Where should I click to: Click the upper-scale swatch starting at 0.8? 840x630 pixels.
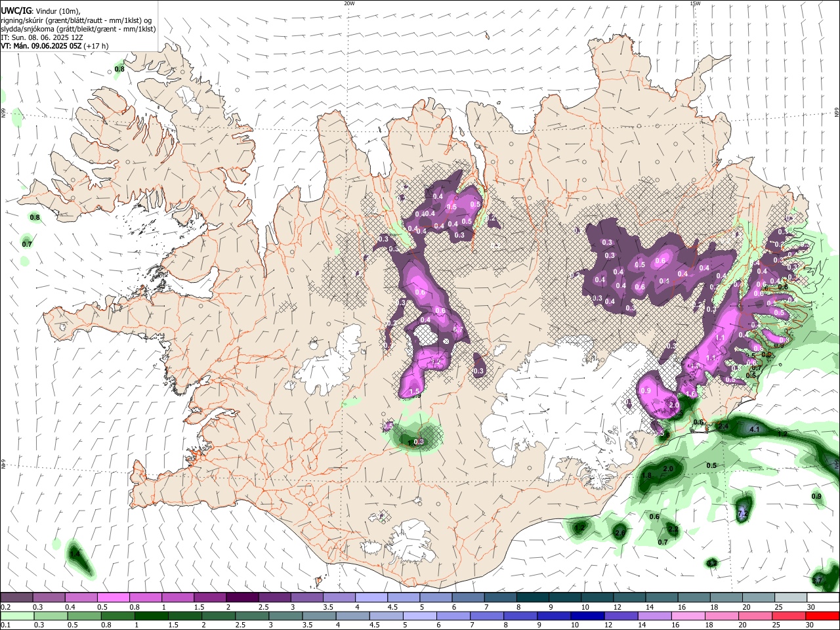(146, 598)
